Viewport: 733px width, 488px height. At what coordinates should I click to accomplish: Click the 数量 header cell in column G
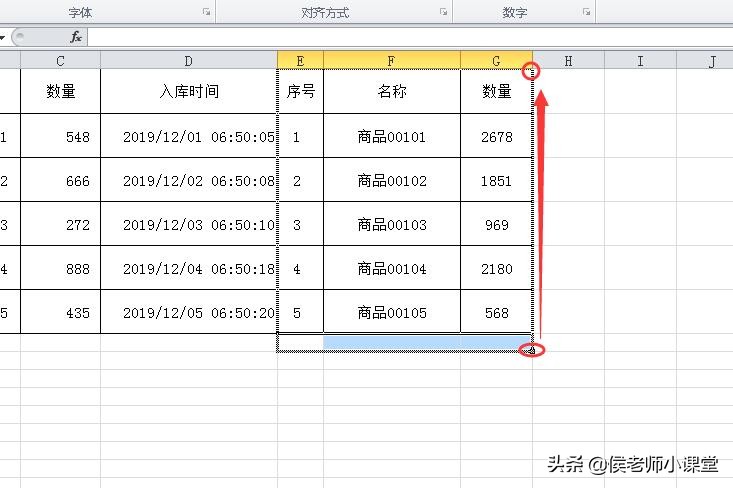[496, 91]
